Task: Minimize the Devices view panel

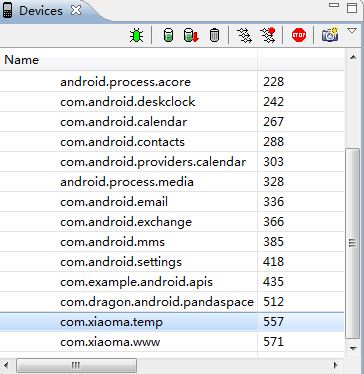Action: point(334,5)
